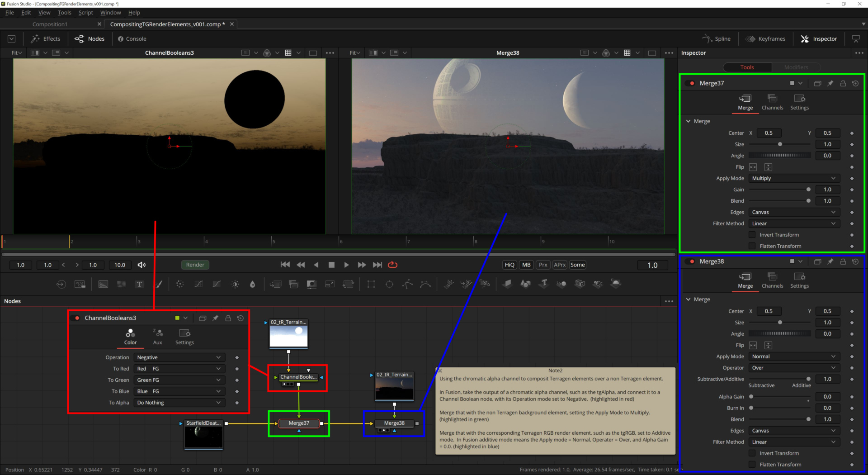Screen dimensions: 868x475
Task: Add a Matte Control tool
Action: [x=311, y=284]
